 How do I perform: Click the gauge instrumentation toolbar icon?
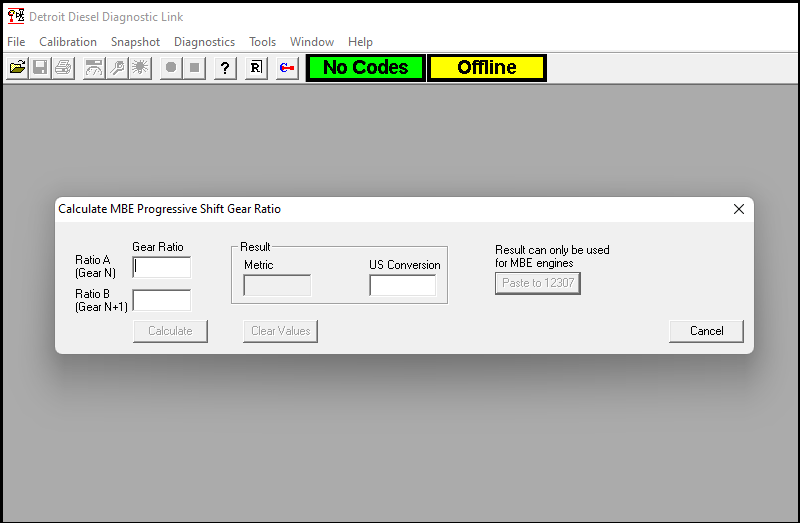pos(94,68)
